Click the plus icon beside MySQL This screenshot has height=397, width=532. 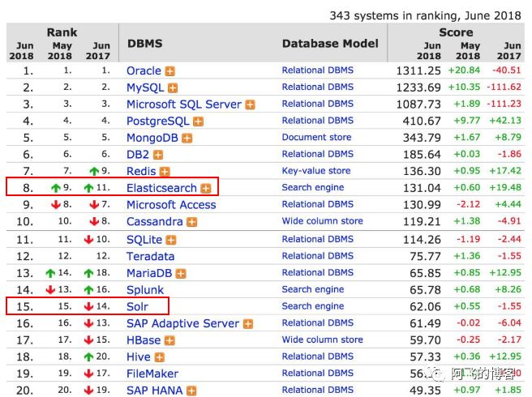click(x=173, y=88)
